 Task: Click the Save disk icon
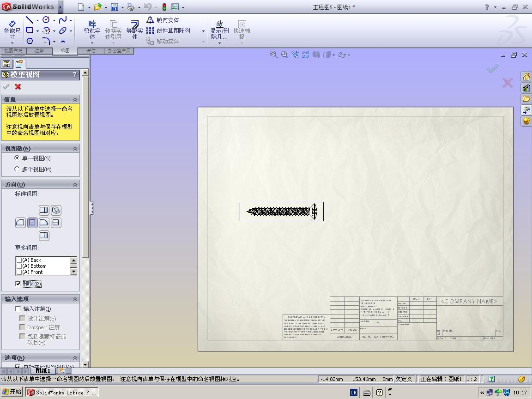(115, 7)
